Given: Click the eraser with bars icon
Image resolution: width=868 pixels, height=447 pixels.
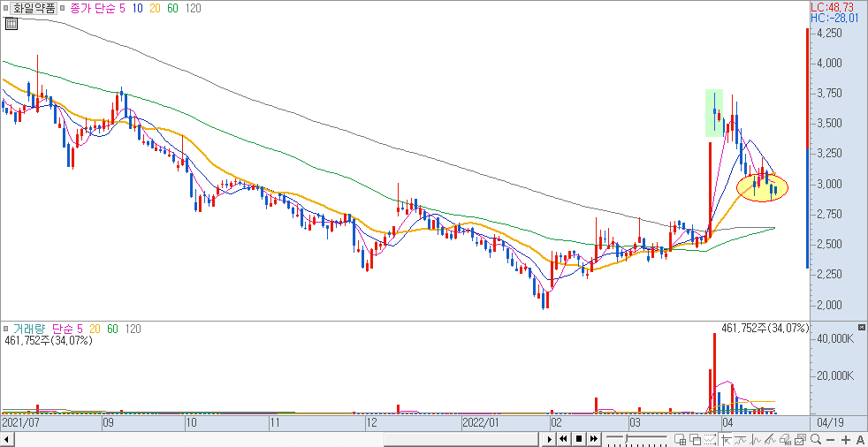Looking at the screenshot, I should (x=786, y=440).
